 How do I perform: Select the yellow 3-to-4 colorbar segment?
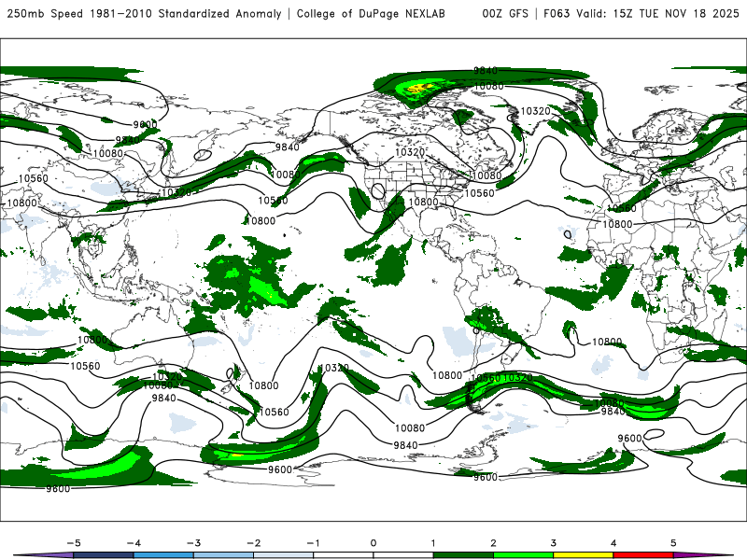click(x=583, y=555)
